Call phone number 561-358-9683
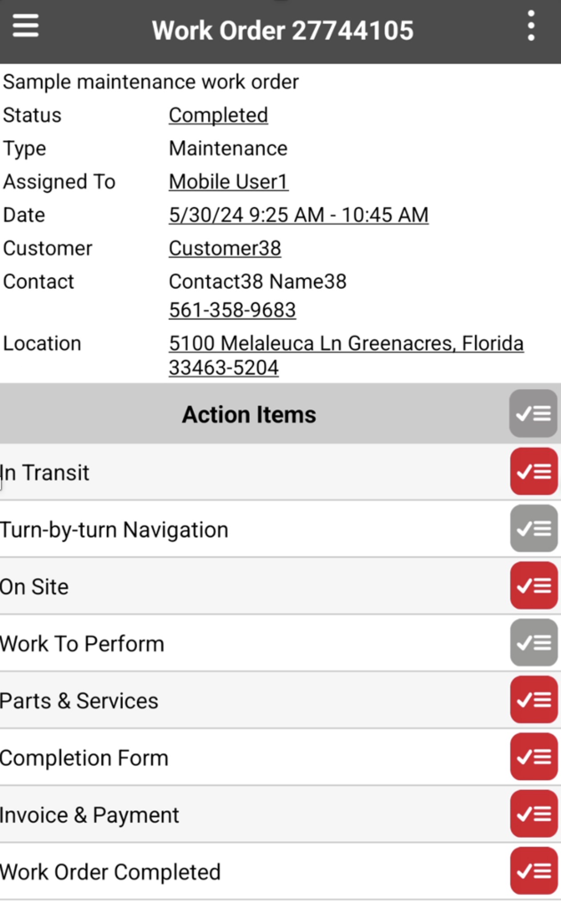The height and width of the screenshot is (924, 561). 232,310
